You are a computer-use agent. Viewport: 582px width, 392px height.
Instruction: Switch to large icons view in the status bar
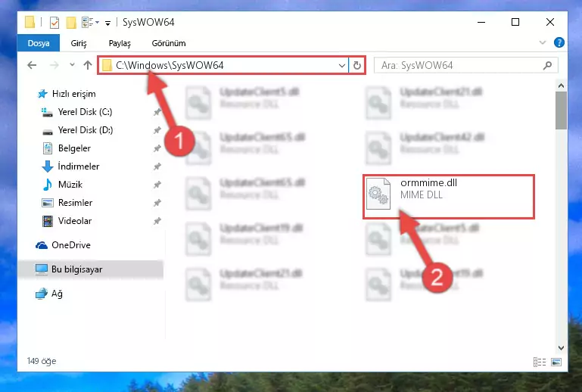(x=556, y=362)
